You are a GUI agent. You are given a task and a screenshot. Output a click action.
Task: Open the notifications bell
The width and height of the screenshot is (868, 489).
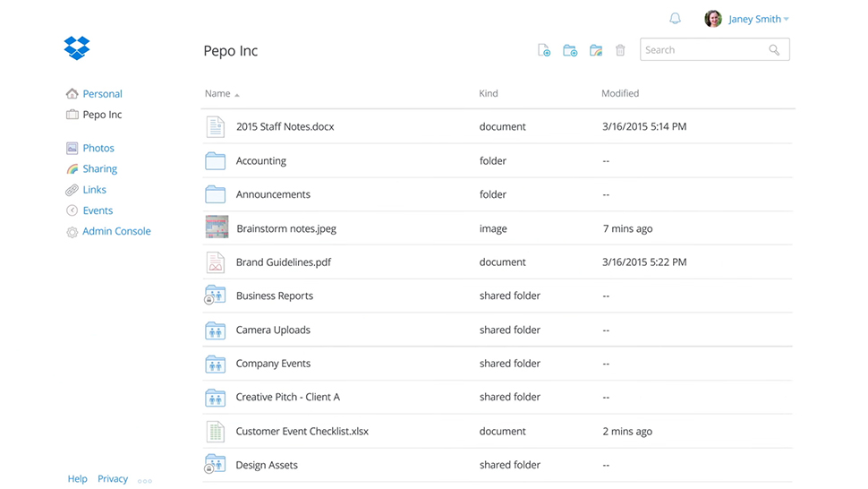[675, 19]
